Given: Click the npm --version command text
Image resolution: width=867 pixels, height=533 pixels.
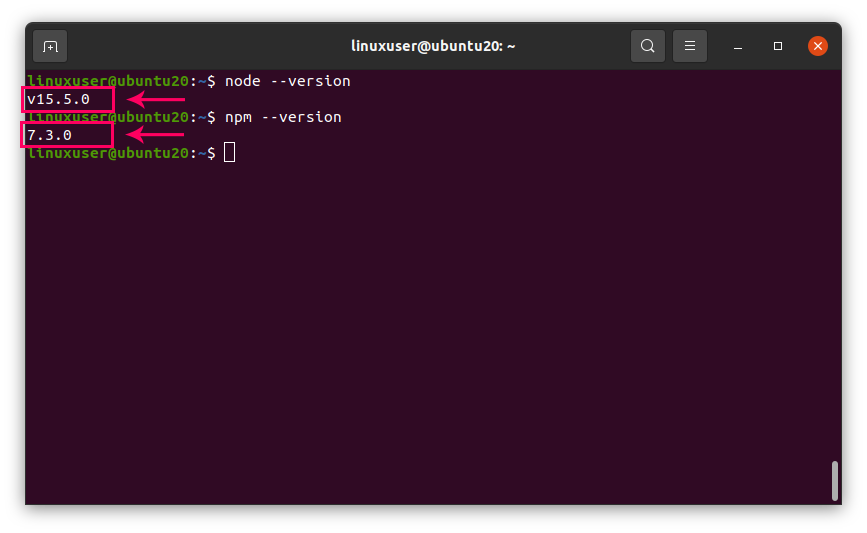Looking at the screenshot, I should 283,117.
